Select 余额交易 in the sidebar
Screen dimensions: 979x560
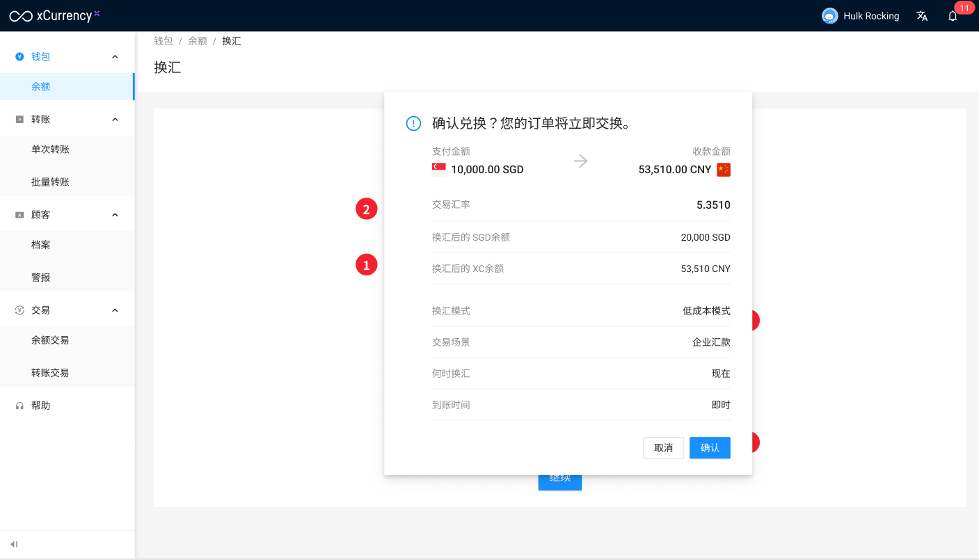click(50, 340)
